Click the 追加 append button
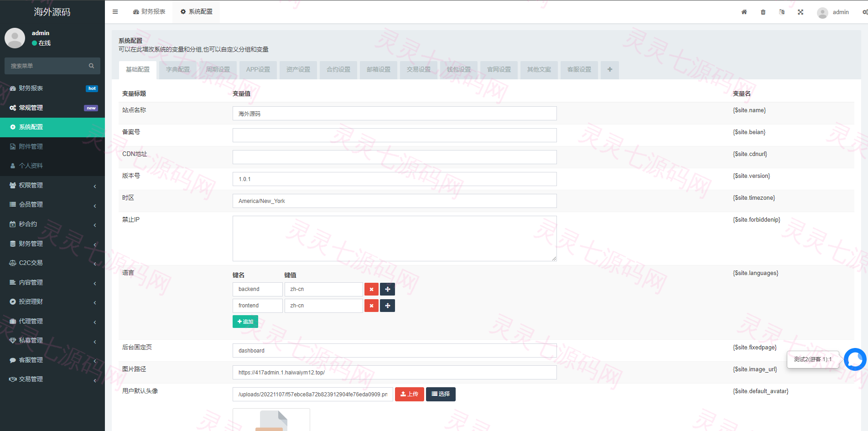The width and height of the screenshot is (868, 431). 245,322
